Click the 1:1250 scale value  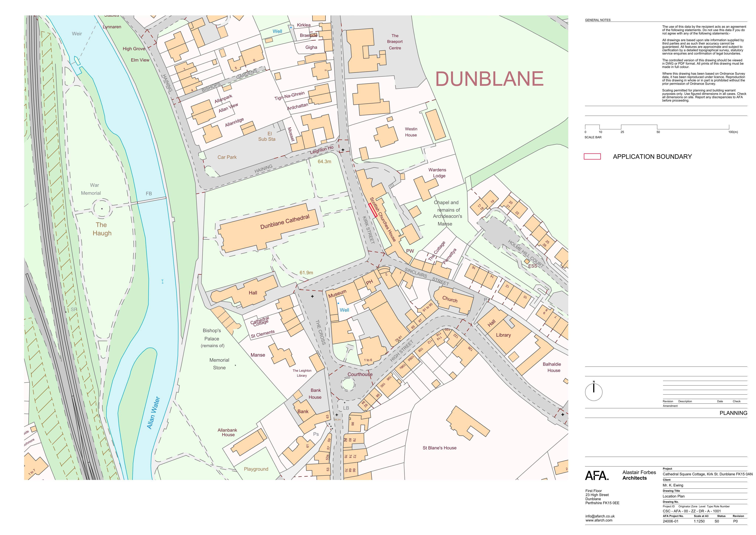(699, 522)
